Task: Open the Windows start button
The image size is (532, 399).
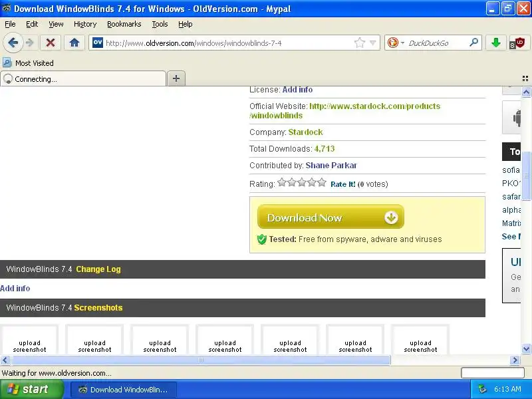Action: pos(31,389)
